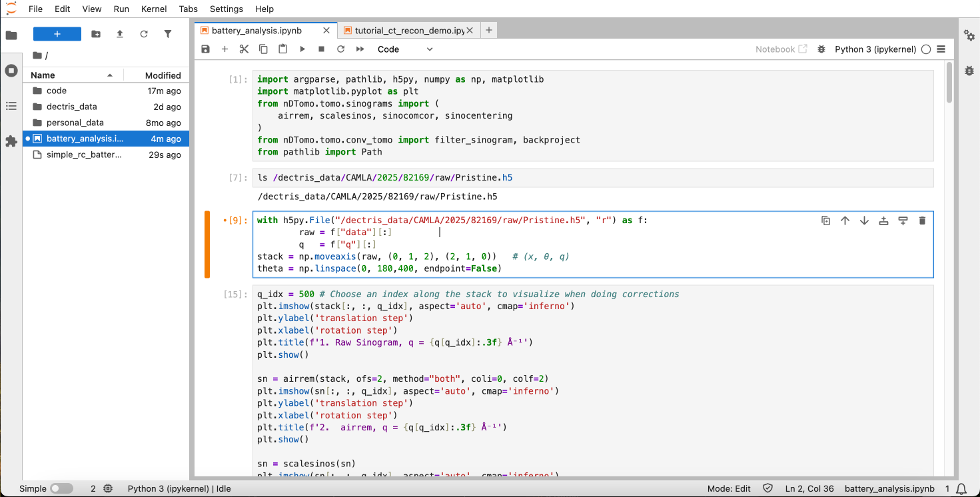
Task: Enable the debugger bug icon in toolbar
Action: 821,49
